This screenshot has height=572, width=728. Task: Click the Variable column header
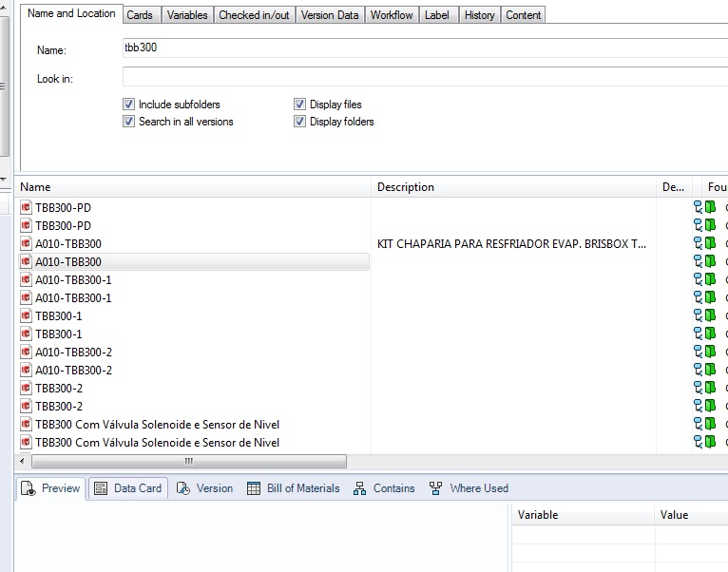pyautogui.click(x=584, y=515)
